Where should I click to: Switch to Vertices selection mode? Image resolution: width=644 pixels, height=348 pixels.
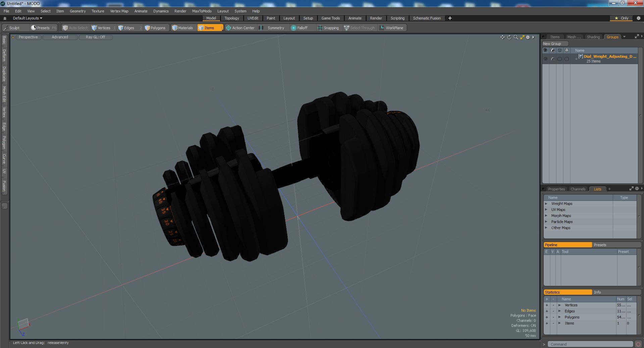coord(103,28)
